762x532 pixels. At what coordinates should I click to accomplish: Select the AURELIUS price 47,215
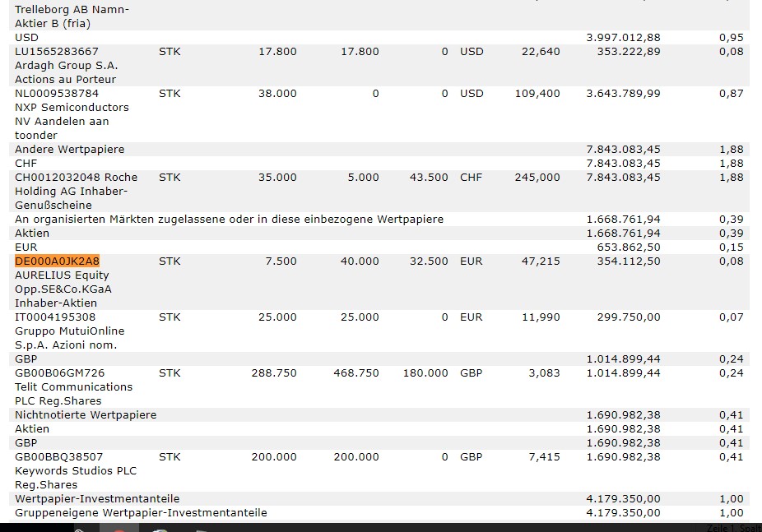click(x=541, y=261)
